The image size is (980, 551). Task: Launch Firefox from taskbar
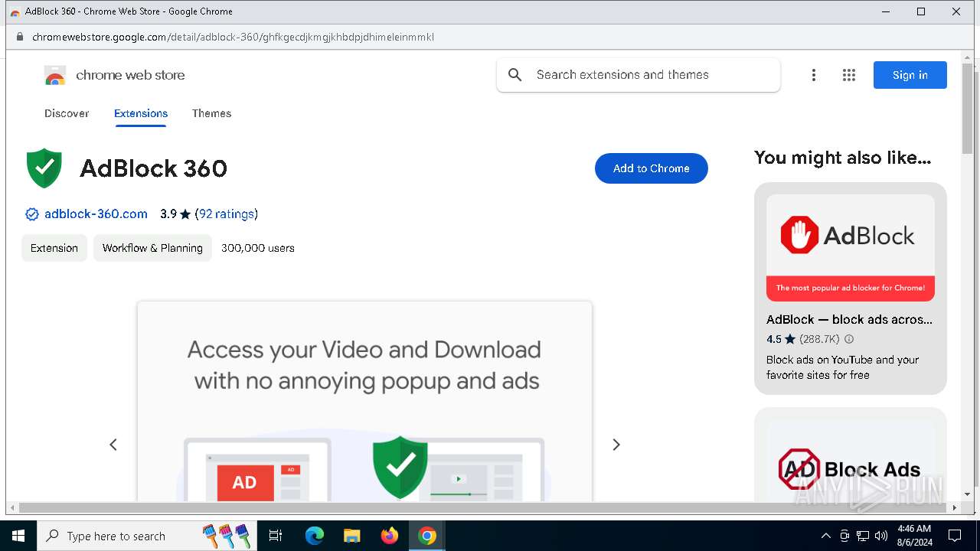coord(390,536)
